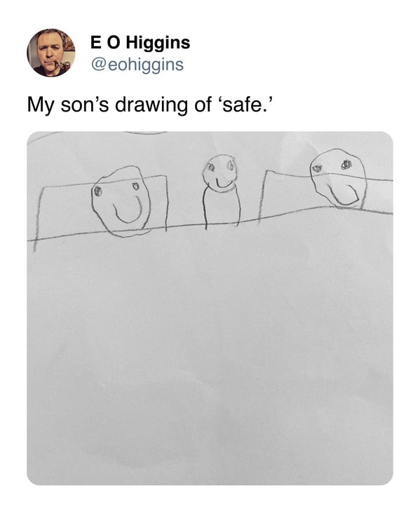Tap left face's shaded left eye
Image resolution: width=420 pixels, height=514 pixels.
tap(97, 191)
